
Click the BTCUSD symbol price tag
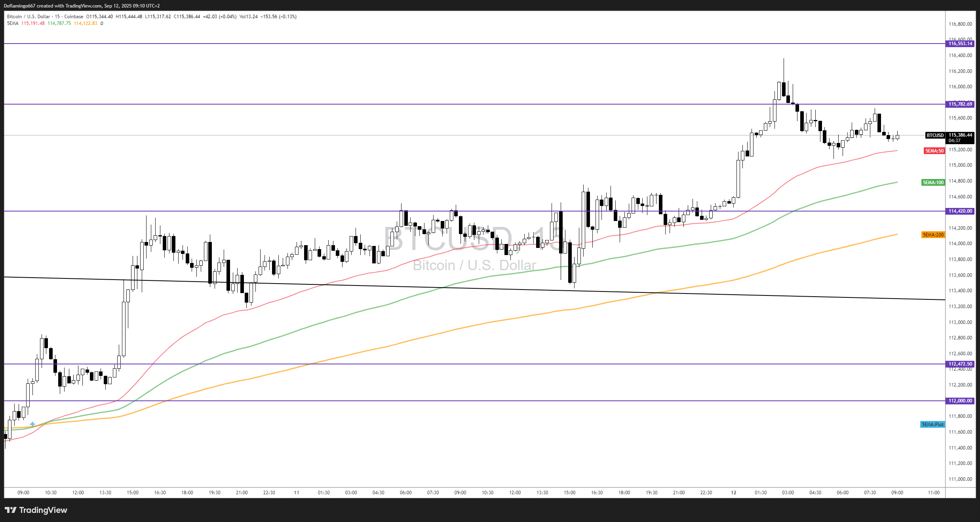[935, 135]
